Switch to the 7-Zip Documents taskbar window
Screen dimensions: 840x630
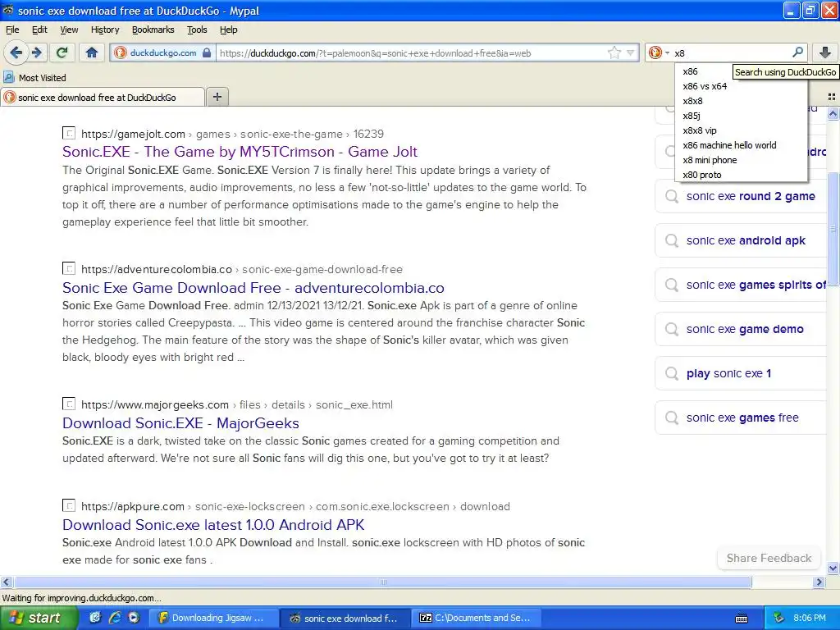click(x=477, y=618)
